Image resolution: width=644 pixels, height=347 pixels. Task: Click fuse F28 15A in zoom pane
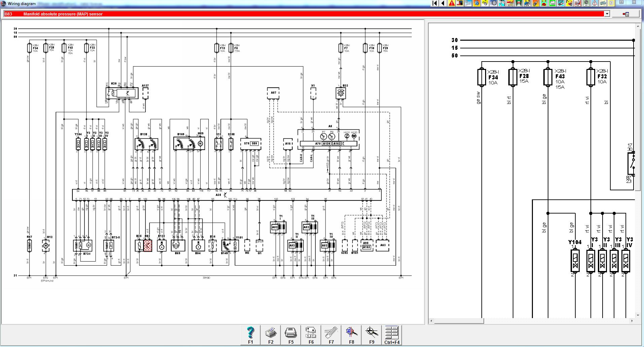(x=513, y=77)
